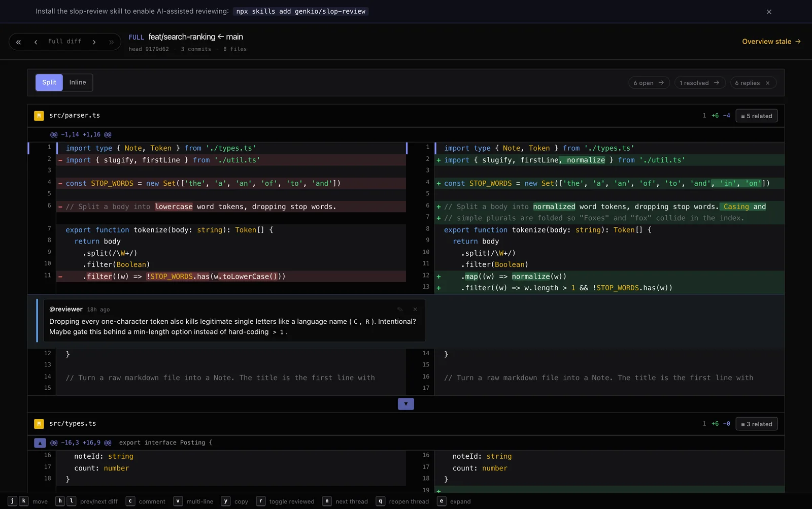Show the 6 open threads

649,83
